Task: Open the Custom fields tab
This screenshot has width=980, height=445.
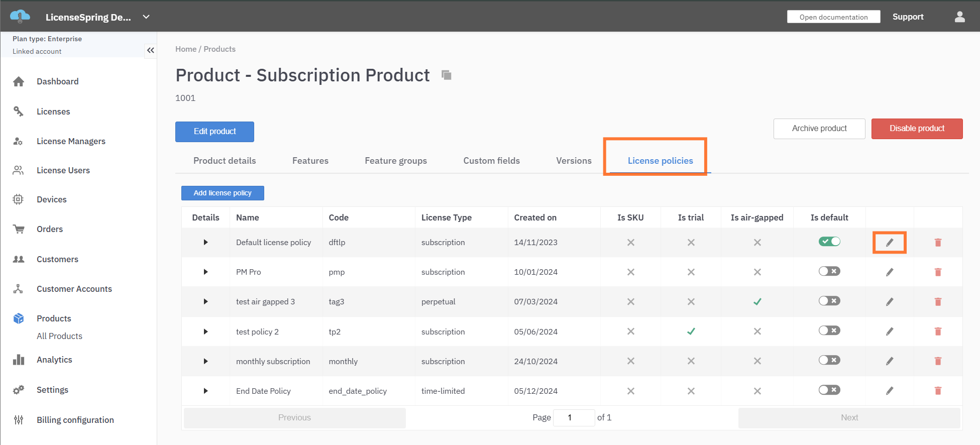Action: click(x=491, y=161)
